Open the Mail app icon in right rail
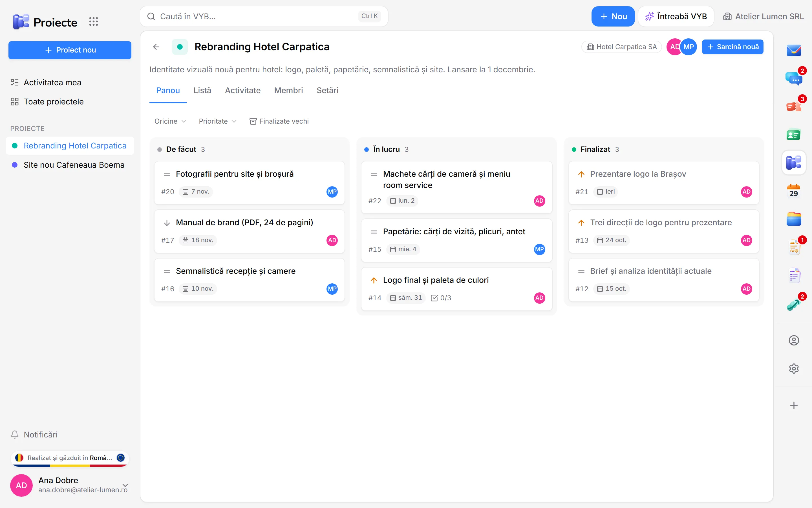 794,50
